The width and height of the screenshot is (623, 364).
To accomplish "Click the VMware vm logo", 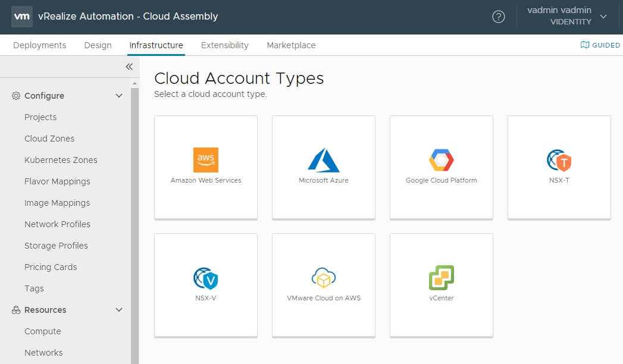I will pos(21,17).
